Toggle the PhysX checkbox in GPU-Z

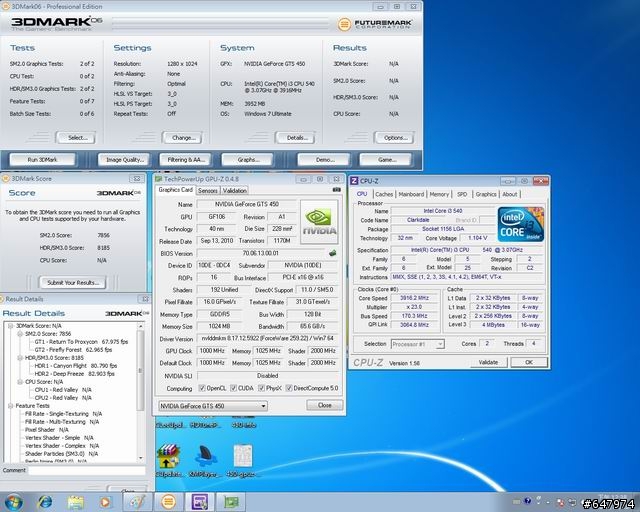[262, 388]
